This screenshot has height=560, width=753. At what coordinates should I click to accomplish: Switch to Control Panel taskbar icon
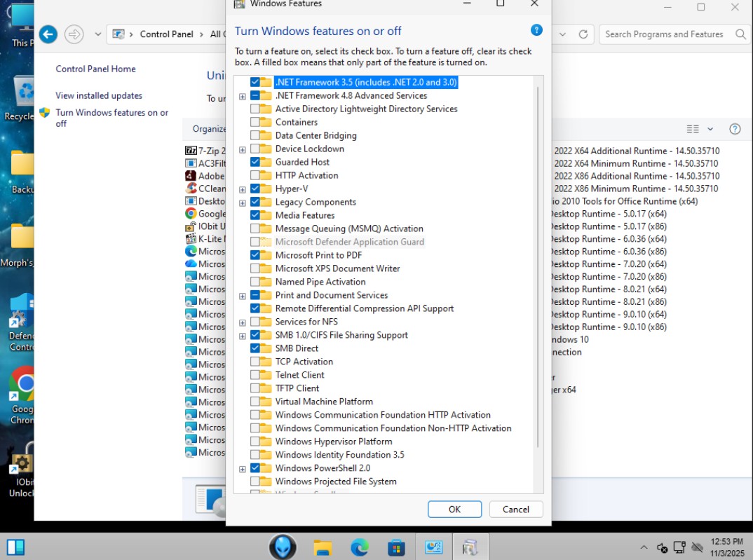[433, 547]
